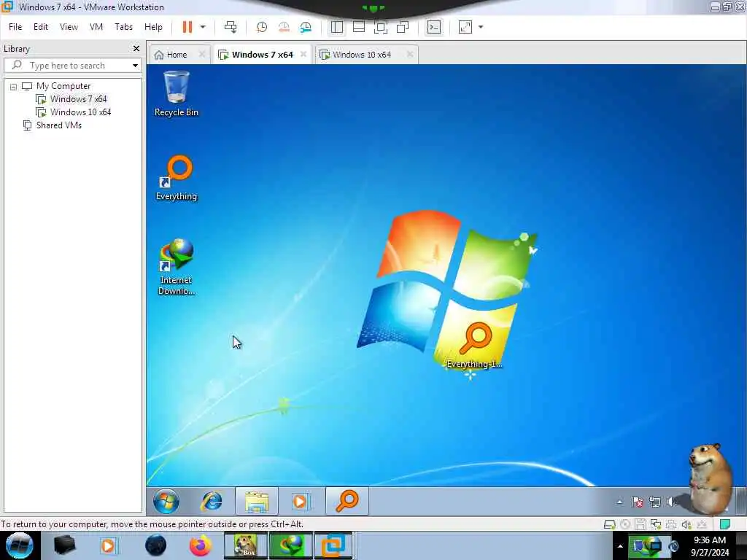Open the power options dropdown beside Pause
Image resolution: width=747 pixels, height=560 pixels.
pyautogui.click(x=203, y=27)
